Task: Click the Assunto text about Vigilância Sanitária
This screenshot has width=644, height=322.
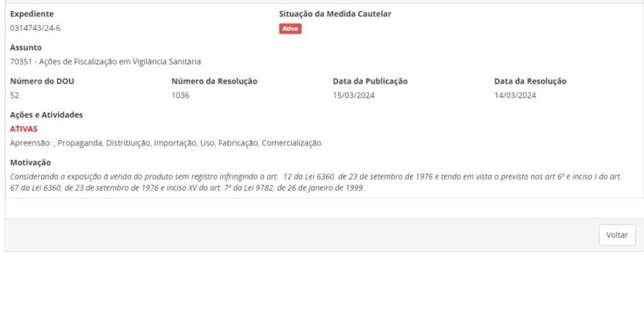Action: point(105,61)
